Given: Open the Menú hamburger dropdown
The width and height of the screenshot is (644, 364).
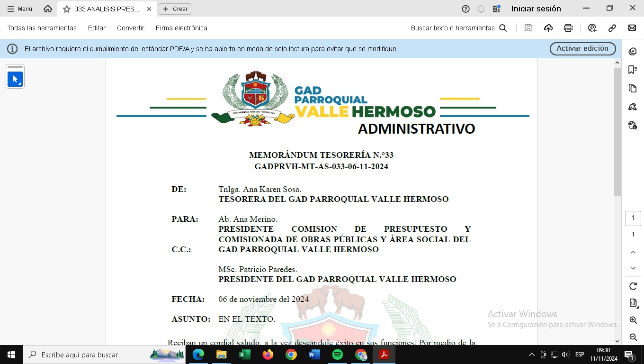Looking at the screenshot, I should pyautogui.click(x=19, y=9).
